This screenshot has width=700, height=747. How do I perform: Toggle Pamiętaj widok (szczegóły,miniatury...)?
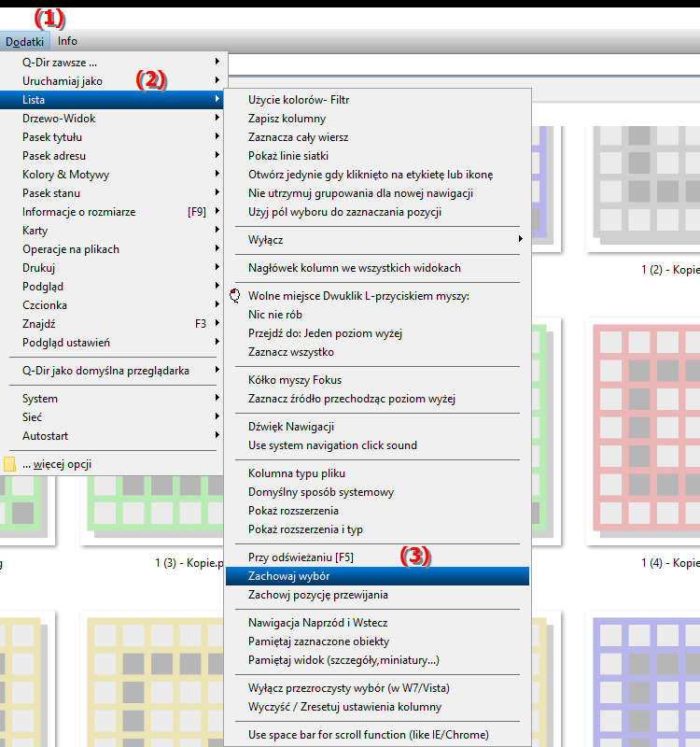377,660
